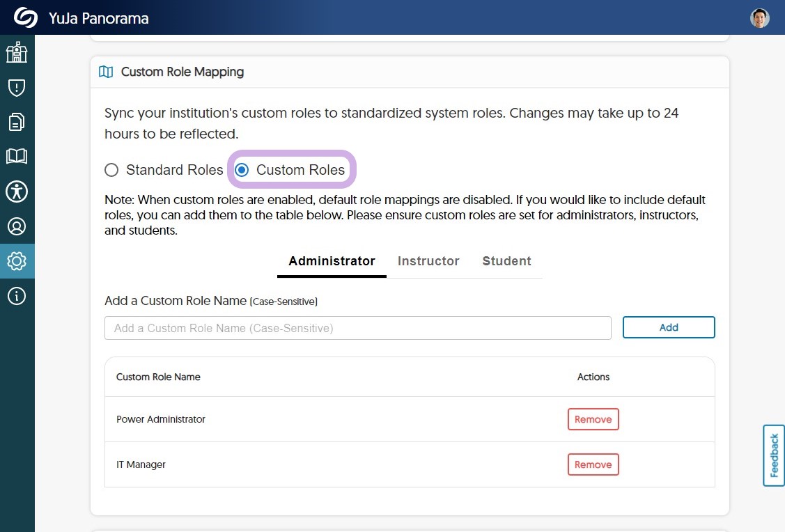This screenshot has width=785, height=532.
Task: Open the open-book courses sidebar icon
Action: [x=17, y=156]
